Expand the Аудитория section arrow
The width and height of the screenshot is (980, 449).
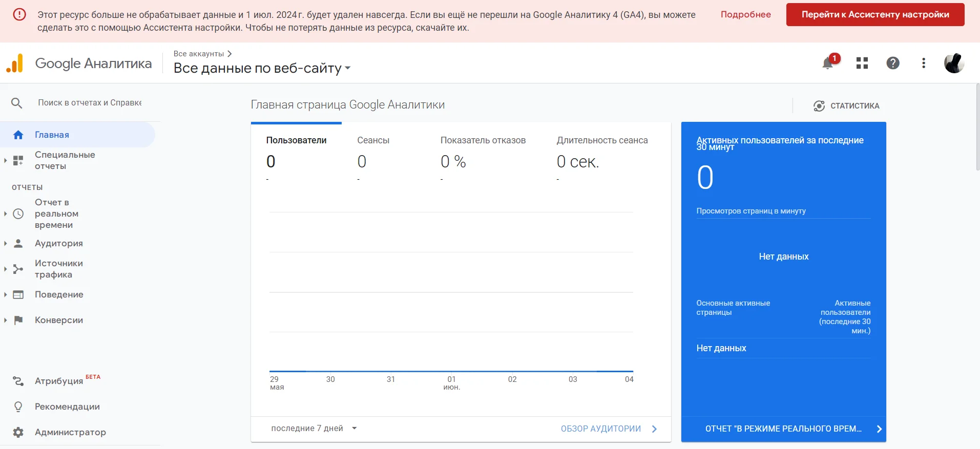tap(5, 243)
